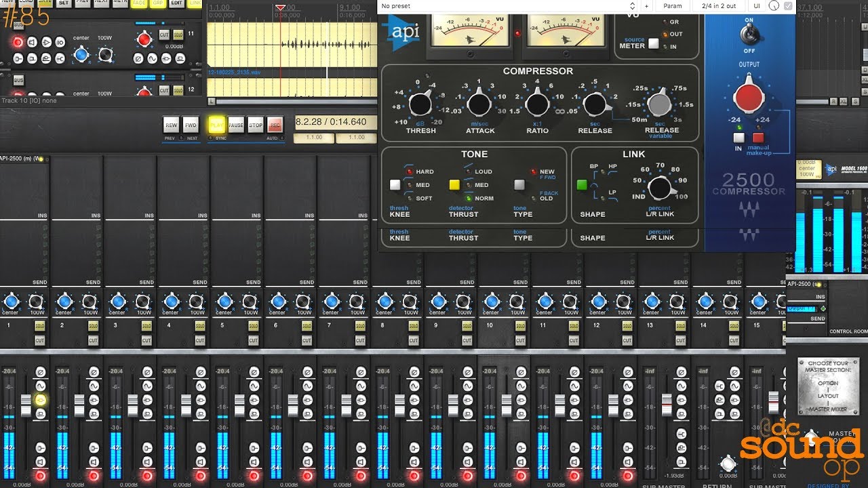Cut track 12 in the rack
Screen dimensions: 868x488
click(164, 90)
